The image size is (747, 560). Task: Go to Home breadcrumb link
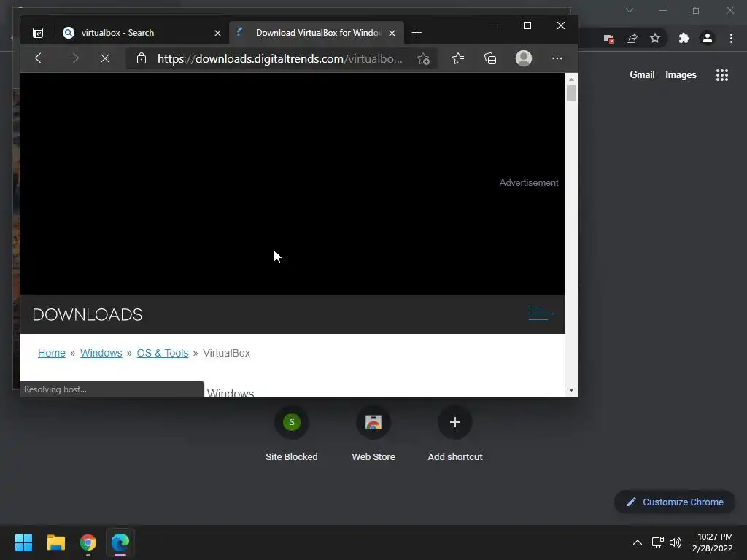(52, 353)
